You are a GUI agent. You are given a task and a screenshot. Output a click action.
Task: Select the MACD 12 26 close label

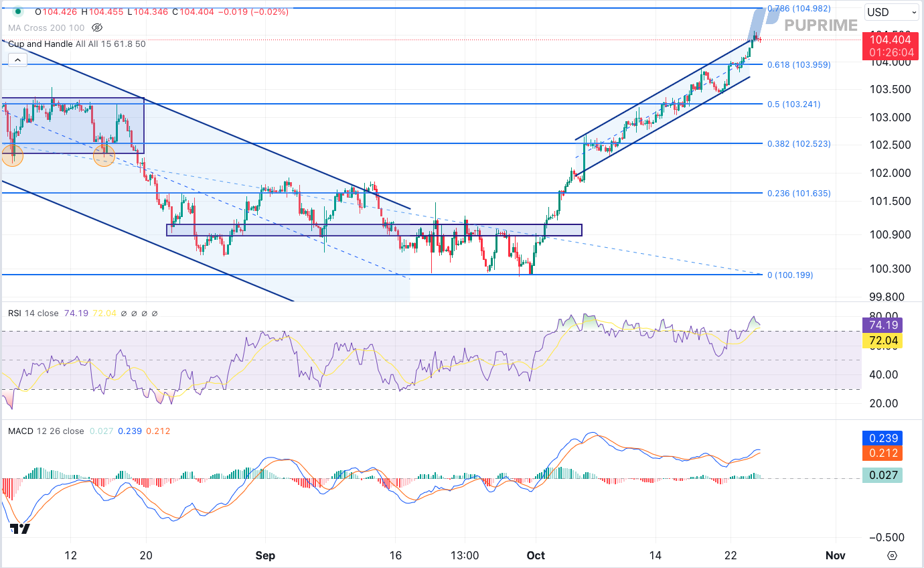pyautogui.click(x=46, y=431)
